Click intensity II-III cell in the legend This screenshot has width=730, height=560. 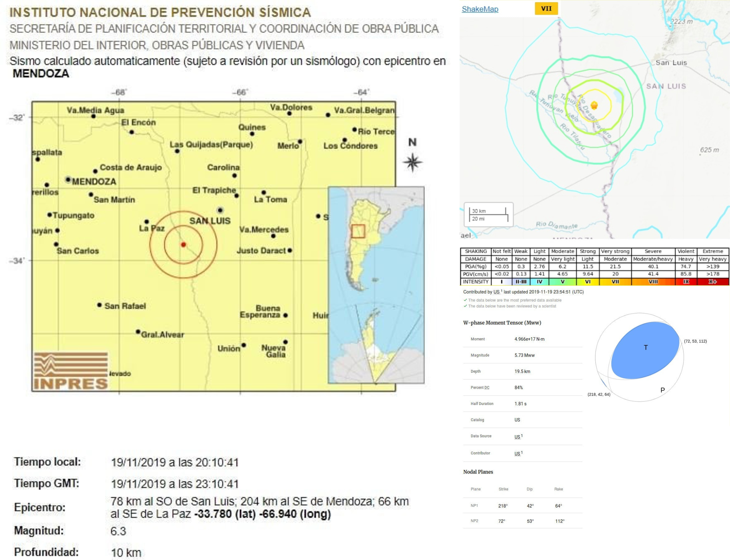(521, 282)
